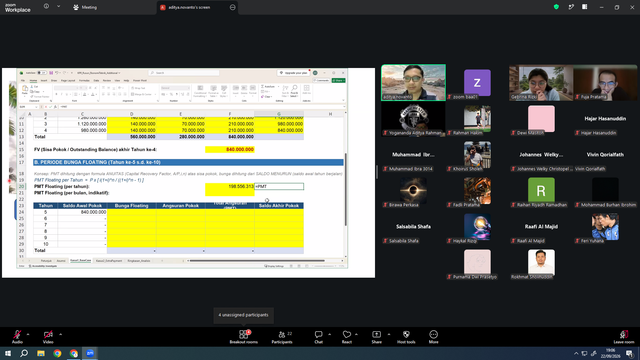Open the Excel File menu in shared screen
The width and height of the screenshot is (640, 360).
(x=23, y=80)
